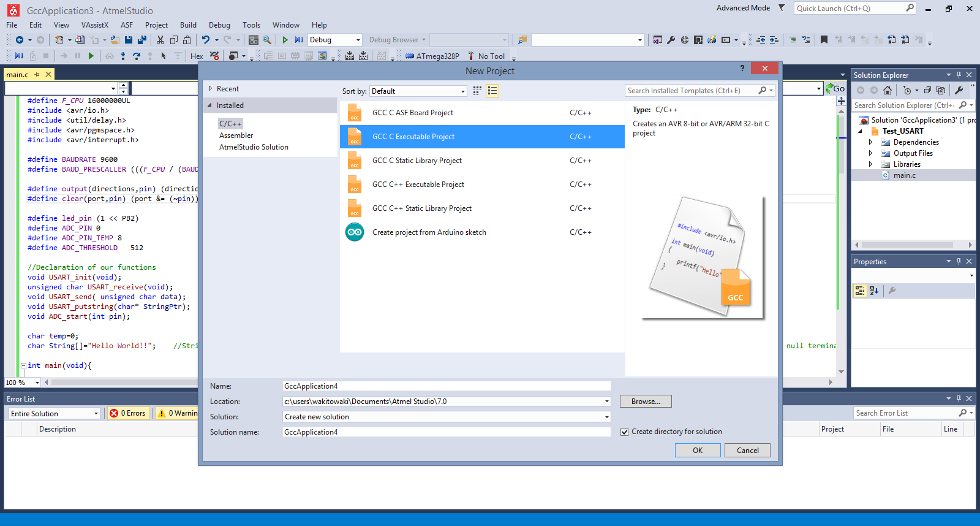Open the File menu
Screen dimensions: 980x526
[x=12, y=25]
